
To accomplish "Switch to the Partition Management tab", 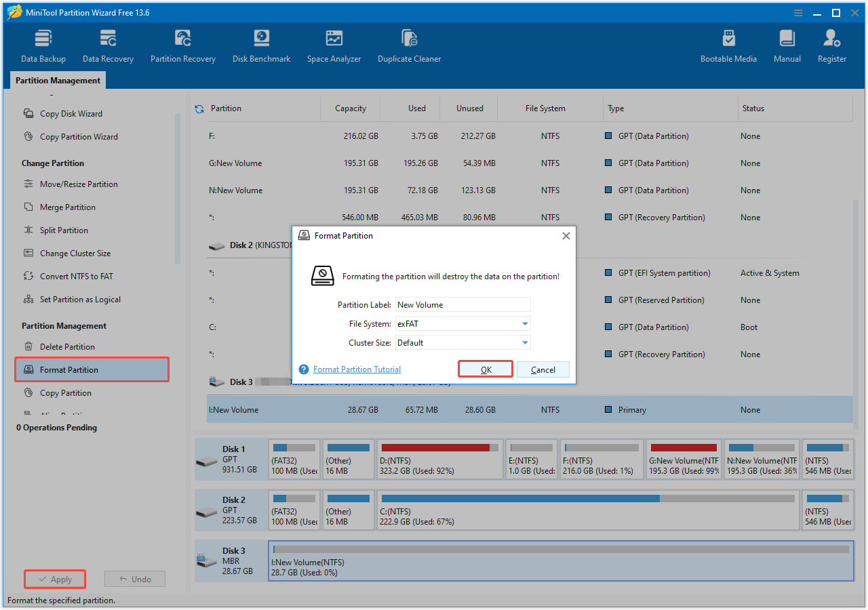I will point(57,80).
